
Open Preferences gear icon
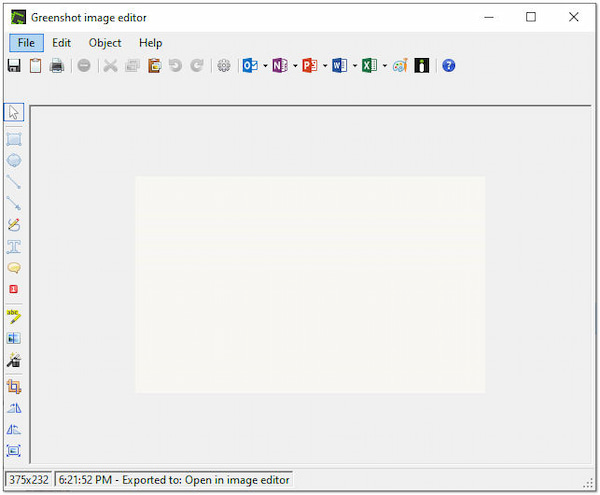(224, 66)
